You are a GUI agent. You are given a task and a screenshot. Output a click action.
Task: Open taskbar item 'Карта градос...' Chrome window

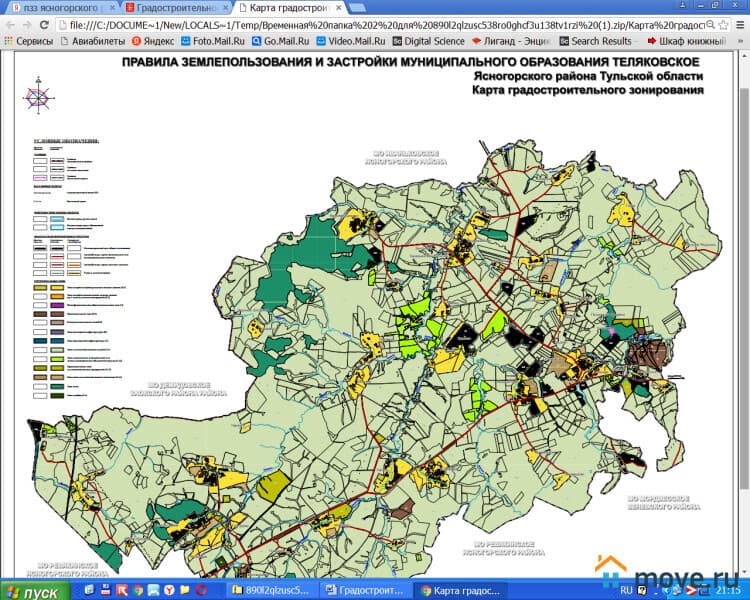click(460, 590)
